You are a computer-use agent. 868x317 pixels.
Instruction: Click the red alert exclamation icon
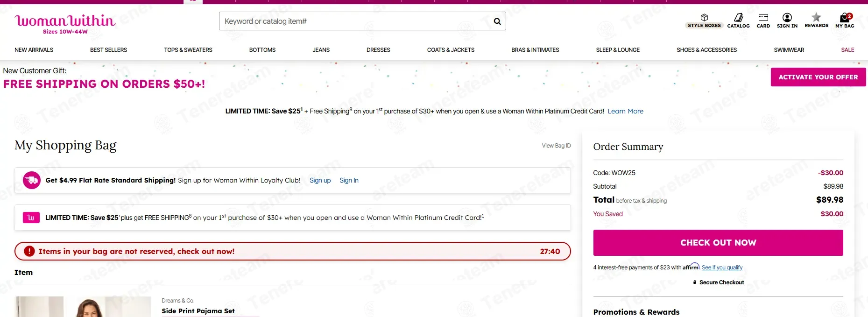coord(29,251)
